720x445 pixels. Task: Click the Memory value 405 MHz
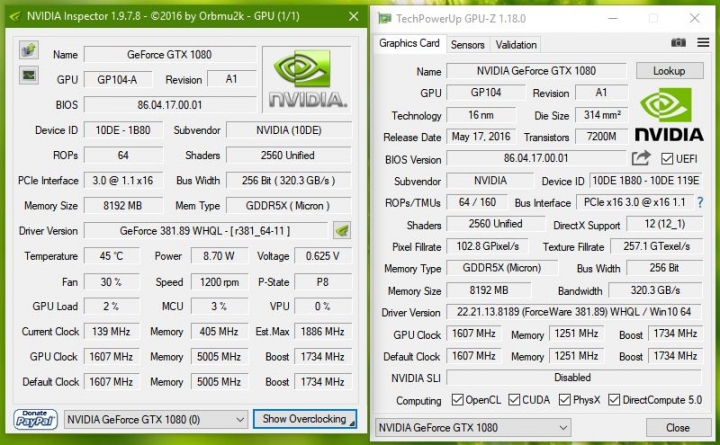click(219, 331)
